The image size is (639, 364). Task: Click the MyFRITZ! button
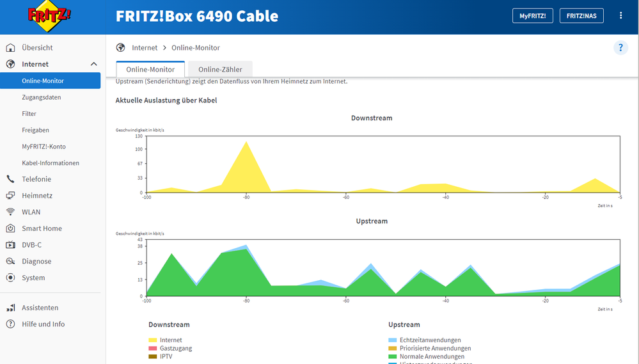pos(533,16)
